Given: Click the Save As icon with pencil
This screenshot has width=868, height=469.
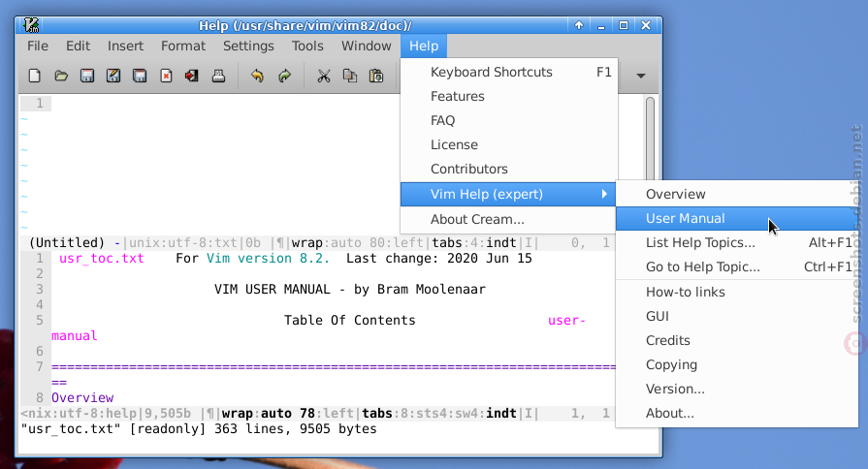Looking at the screenshot, I should pyautogui.click(x=113, y=76).
